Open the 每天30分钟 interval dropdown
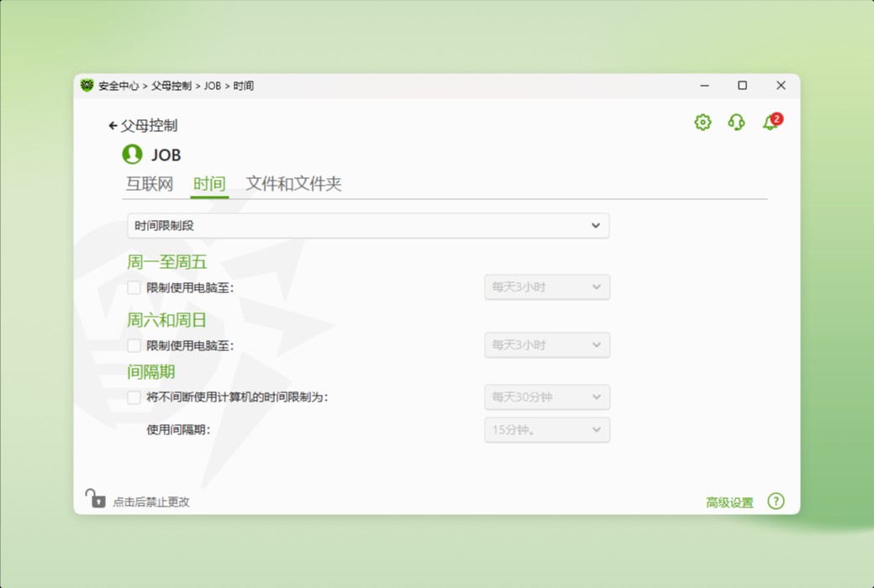874x588 pixels. pos(546,396)
